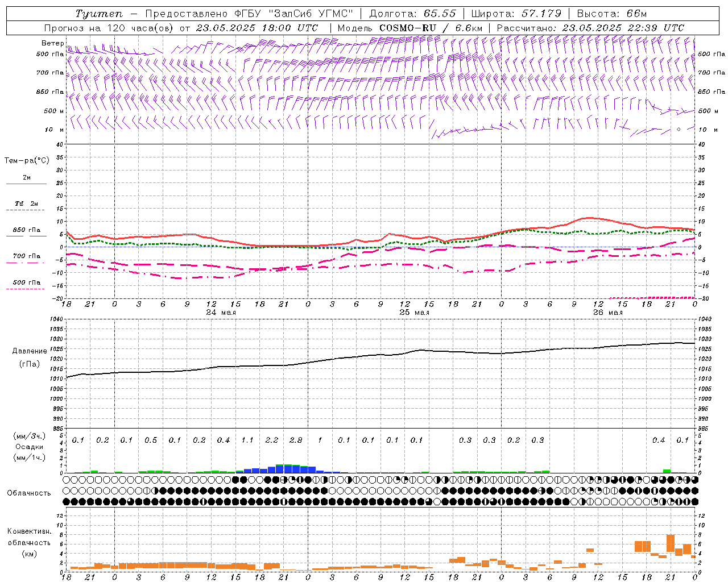The image size is (728, 582).
Task: Click the "(км)" convective unit label
Action: pos(29,554)
